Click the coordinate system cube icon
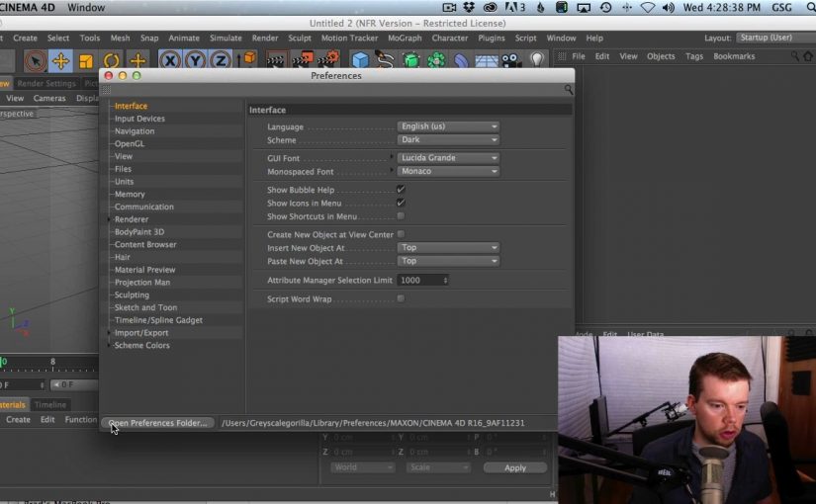 pyautogui.click(x=247, y=60)
